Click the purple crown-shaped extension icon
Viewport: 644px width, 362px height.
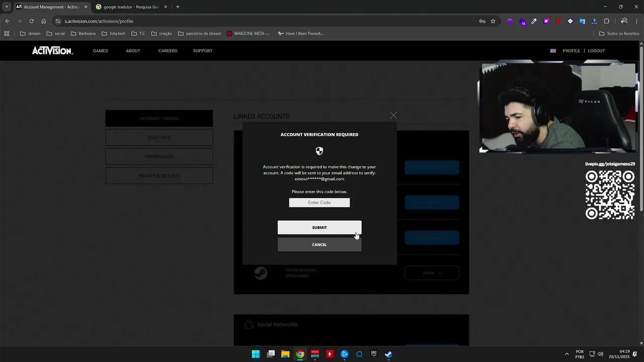pos(510,21)
